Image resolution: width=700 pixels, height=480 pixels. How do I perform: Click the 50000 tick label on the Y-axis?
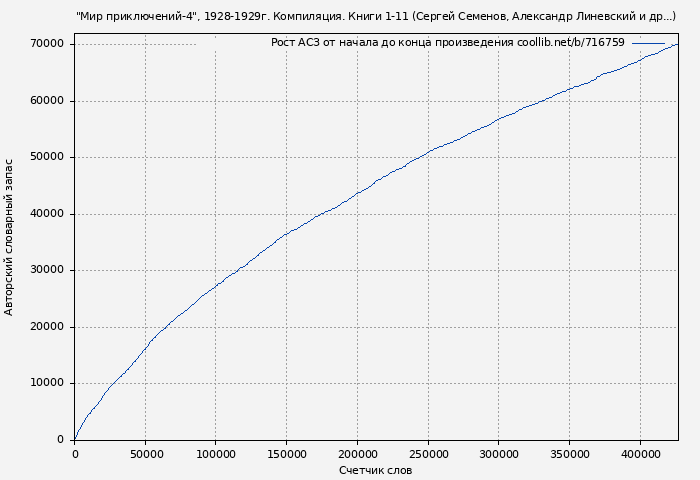[47, 157]
